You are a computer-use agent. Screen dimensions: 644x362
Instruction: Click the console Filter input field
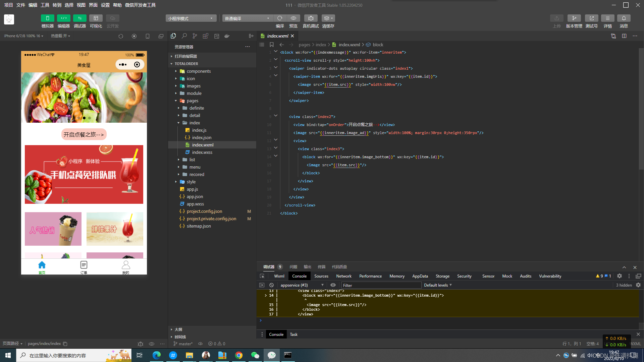(381, 285)
